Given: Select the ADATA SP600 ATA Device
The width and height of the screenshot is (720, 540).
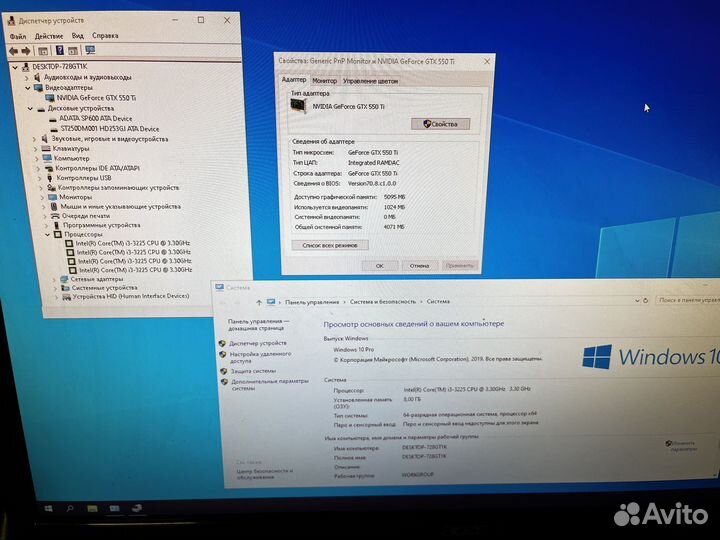Looking at the screenshot, I should pyautogui.click(x=96, y=118).
